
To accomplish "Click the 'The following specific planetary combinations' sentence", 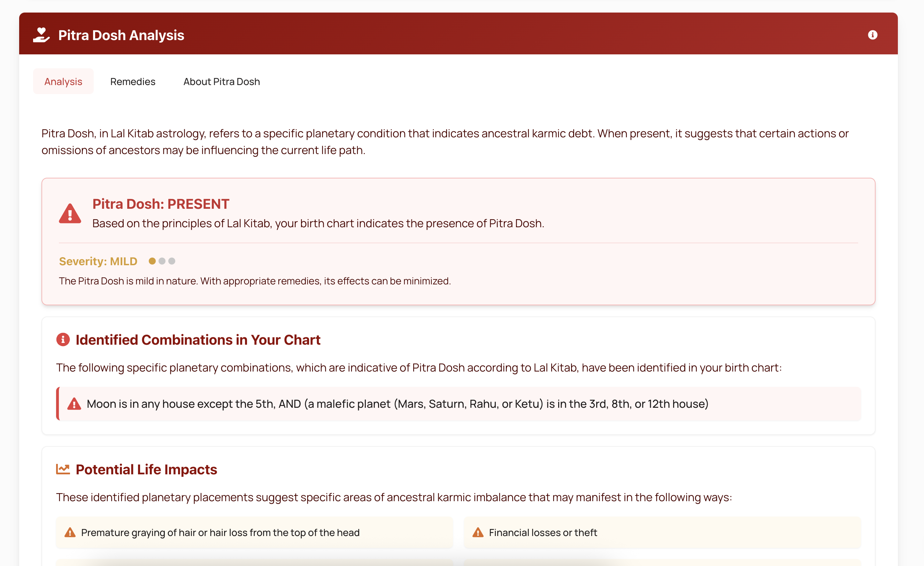I will tap(419, 368).
